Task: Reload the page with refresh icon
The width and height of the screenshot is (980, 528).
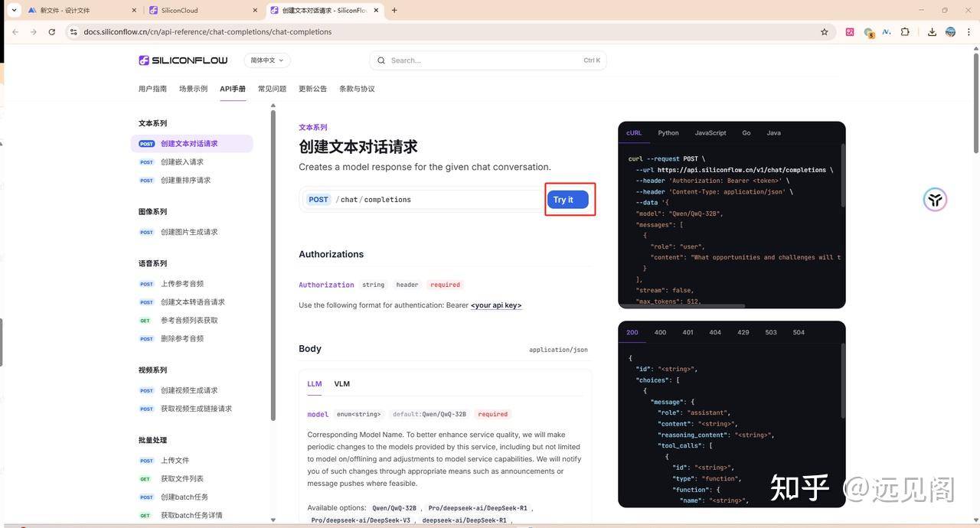Action: (52, 32)
